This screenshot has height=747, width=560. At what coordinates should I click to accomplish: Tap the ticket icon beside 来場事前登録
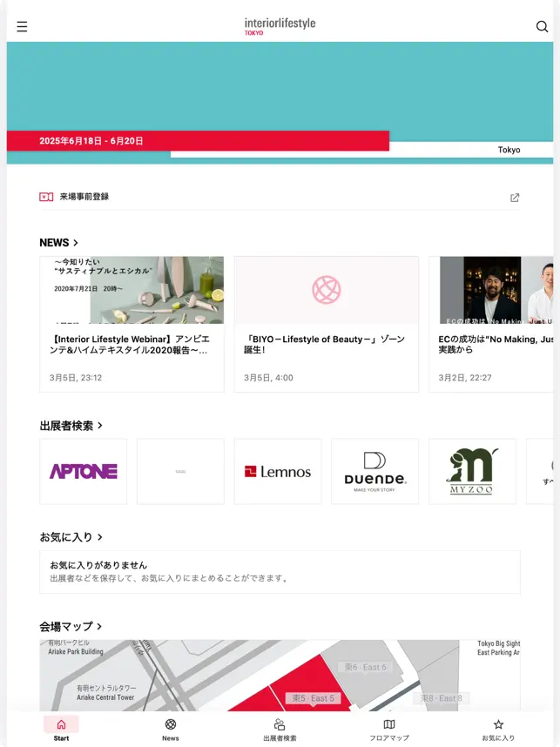click(46, 197)
